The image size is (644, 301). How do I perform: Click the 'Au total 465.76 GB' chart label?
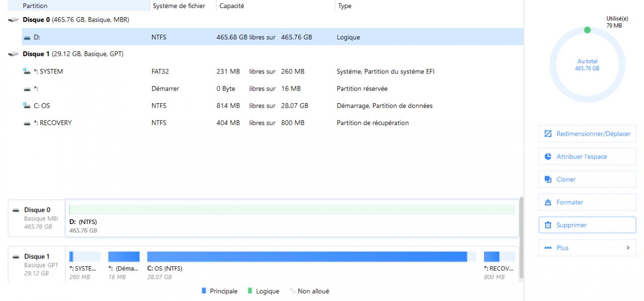click(587, 65)
